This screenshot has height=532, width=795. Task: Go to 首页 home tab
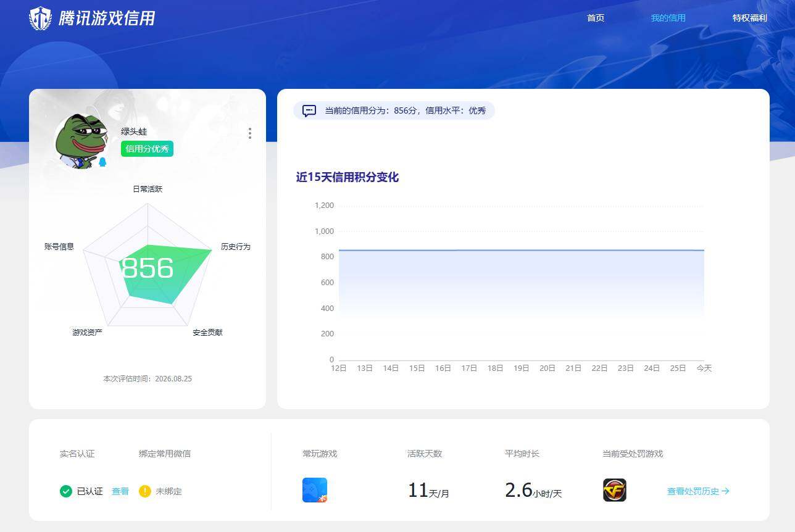click(596, 18)
